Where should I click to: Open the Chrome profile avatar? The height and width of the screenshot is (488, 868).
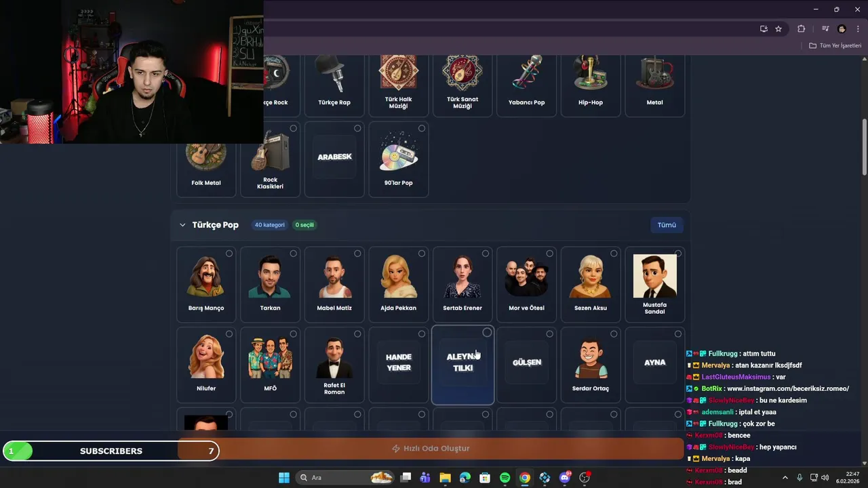tap(842, 28)
